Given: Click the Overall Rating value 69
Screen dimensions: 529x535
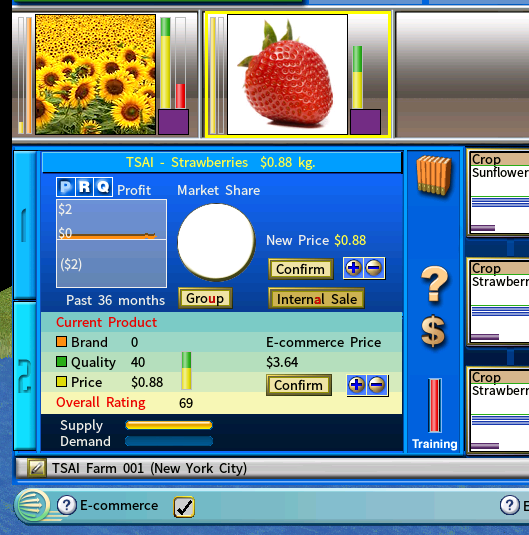Looking at the screenshot, I should pyautogui.click(x=186, y=403).
